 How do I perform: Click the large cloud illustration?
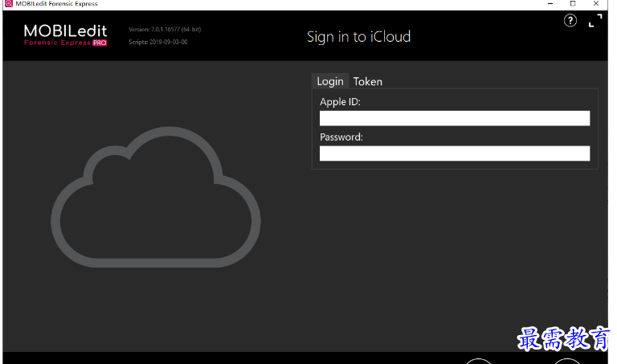[156, 197]
